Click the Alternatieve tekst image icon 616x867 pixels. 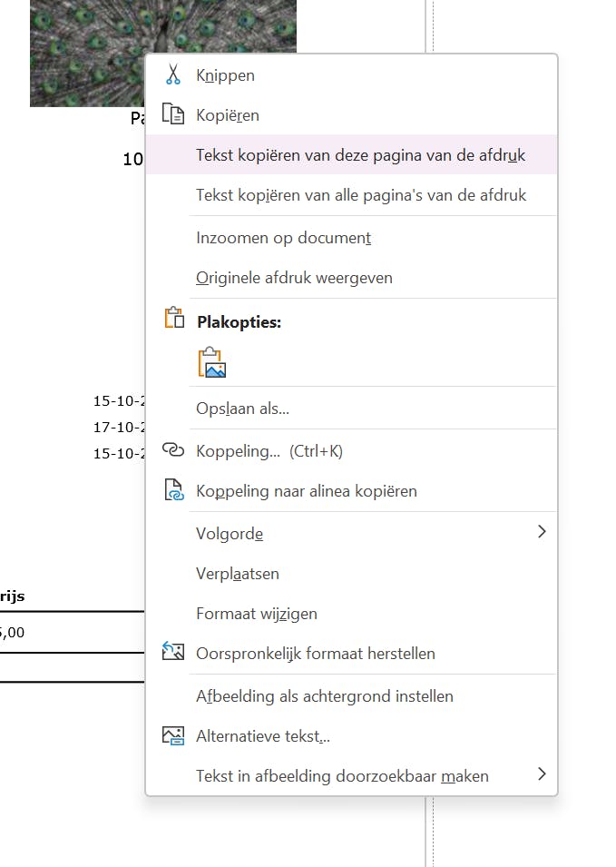pyautogui.click(x=172, y=735)
